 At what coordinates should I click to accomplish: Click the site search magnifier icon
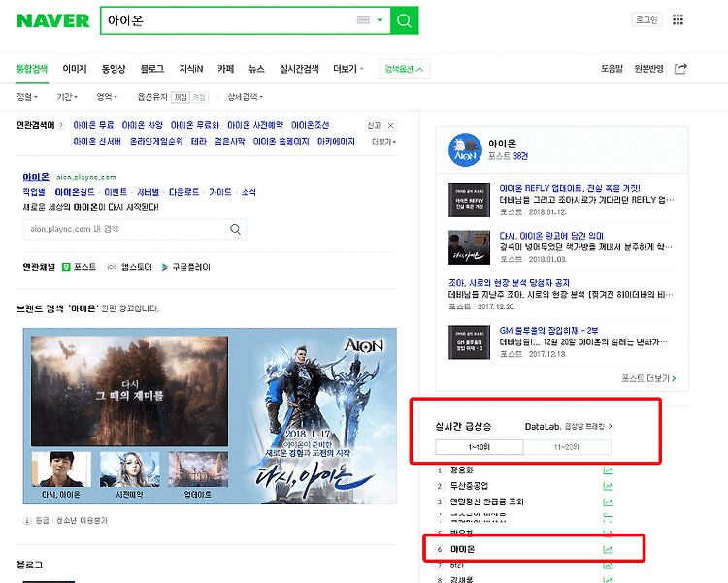click(236, 229)
